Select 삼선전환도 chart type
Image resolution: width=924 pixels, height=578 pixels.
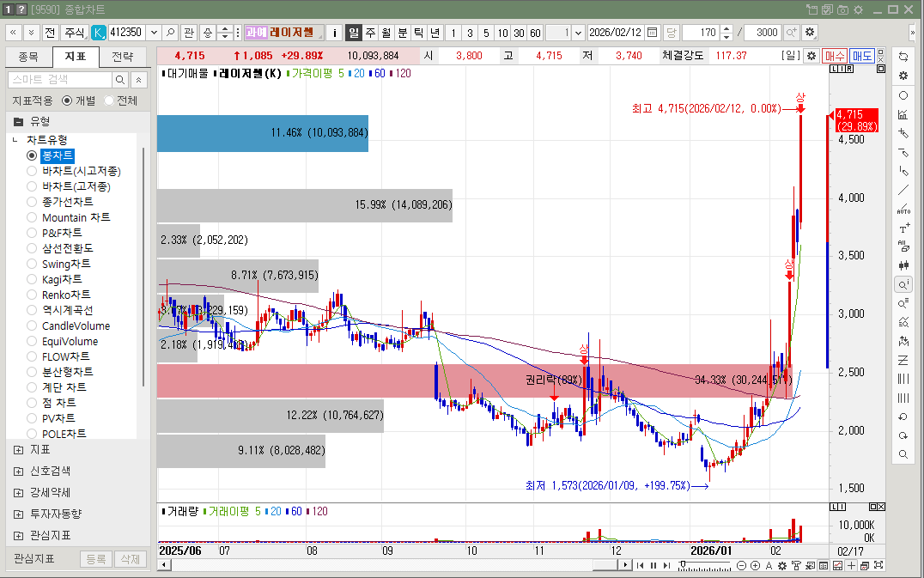point(32,248)
